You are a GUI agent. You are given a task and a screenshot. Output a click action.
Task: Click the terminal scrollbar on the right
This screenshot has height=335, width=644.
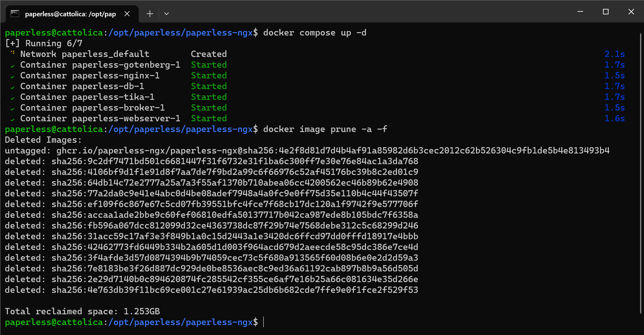[x=641, y=174]
